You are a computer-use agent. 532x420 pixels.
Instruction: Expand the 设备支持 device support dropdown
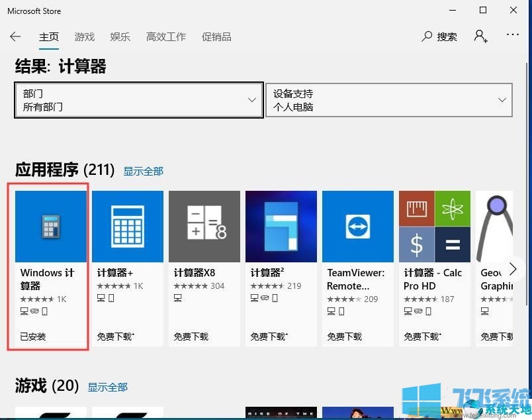click(x=389, y=100)
